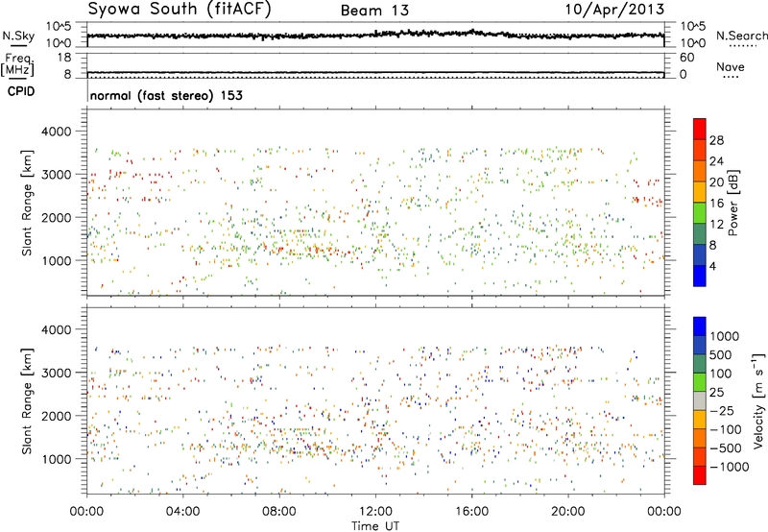
Task: Click the '-500' tick on Velocity colorbar
Action: 726,447
